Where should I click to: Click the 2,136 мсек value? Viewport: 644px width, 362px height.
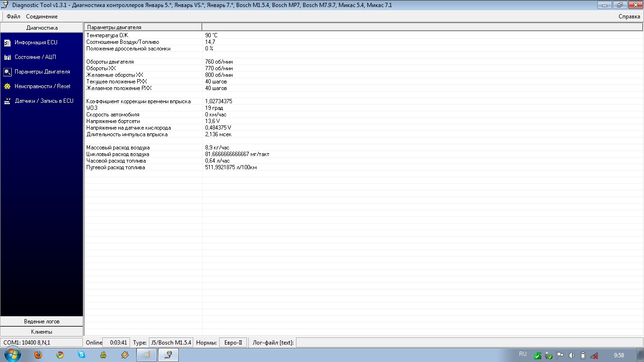218,134
